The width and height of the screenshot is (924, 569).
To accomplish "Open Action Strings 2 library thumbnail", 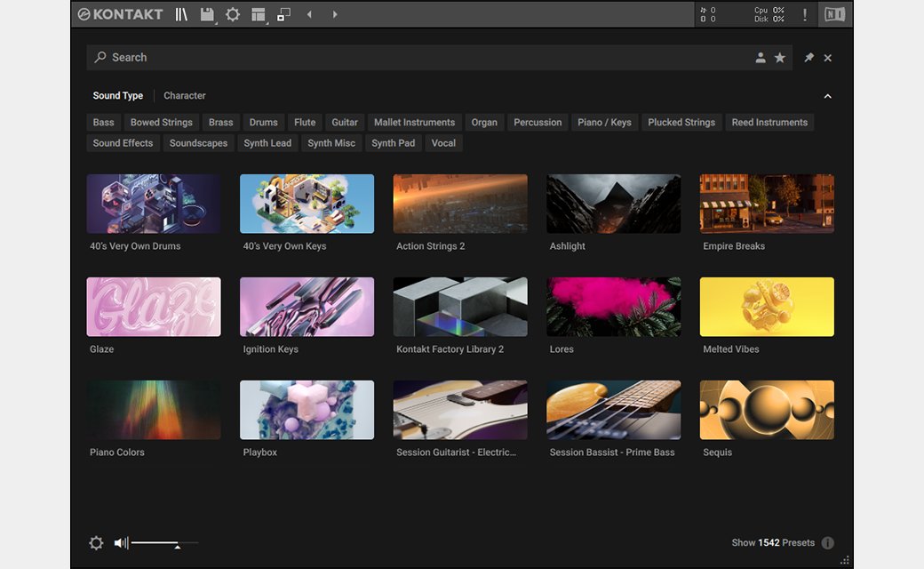I will (x=460, y=204).
